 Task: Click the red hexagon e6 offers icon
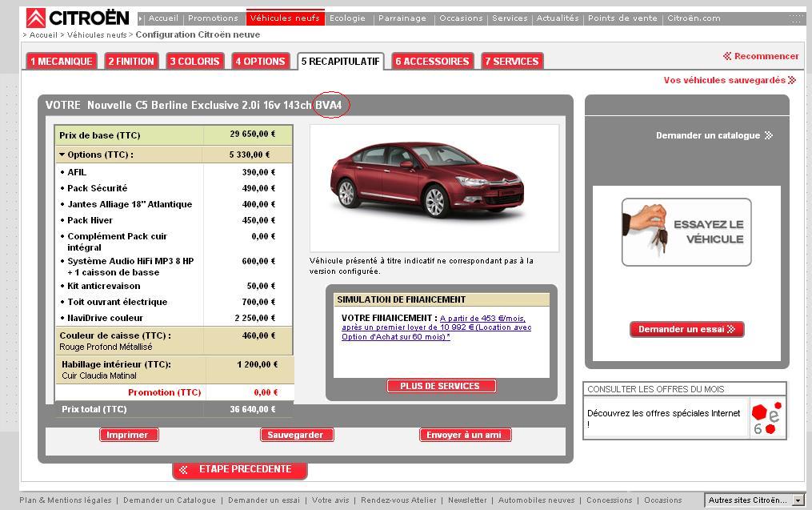[767, 418]
